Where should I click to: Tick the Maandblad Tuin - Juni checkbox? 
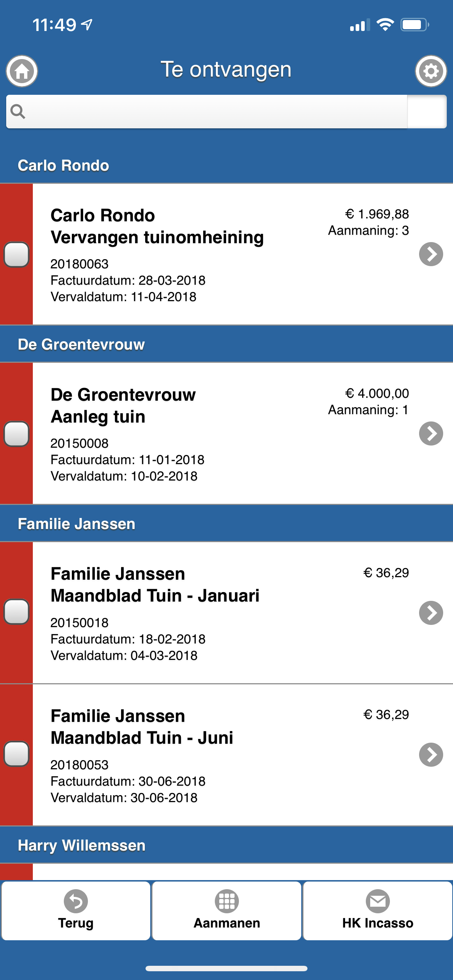pyautogui.click(x=16, y=754)
